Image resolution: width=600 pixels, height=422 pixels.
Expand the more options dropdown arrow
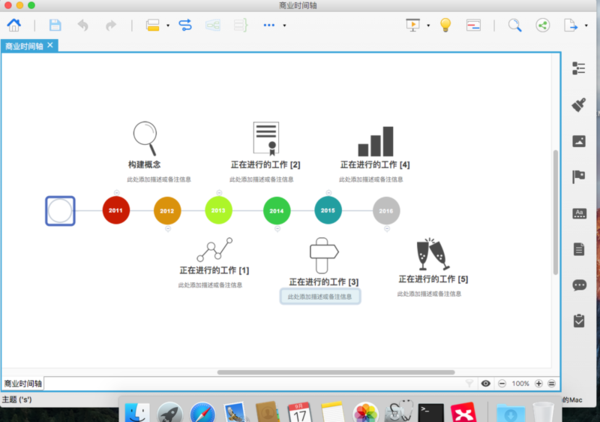(284, 26)
